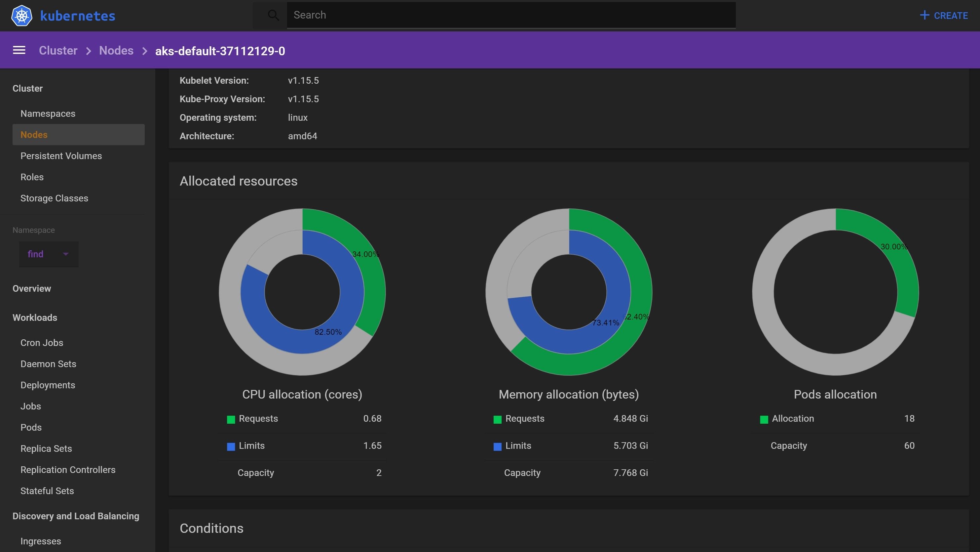Click the plus icon next to CREATE
The image size is (980, 552).
point(924,15)
